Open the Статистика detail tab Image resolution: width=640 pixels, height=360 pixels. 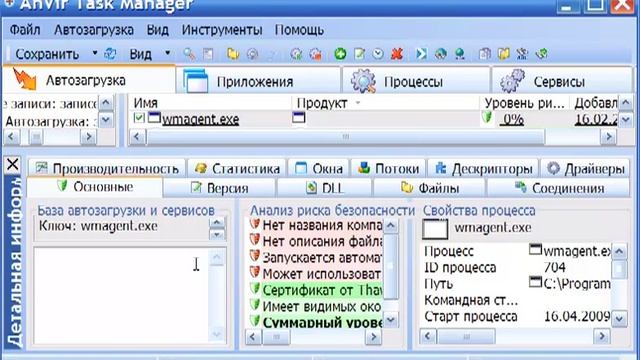click(x=237, y=168)
